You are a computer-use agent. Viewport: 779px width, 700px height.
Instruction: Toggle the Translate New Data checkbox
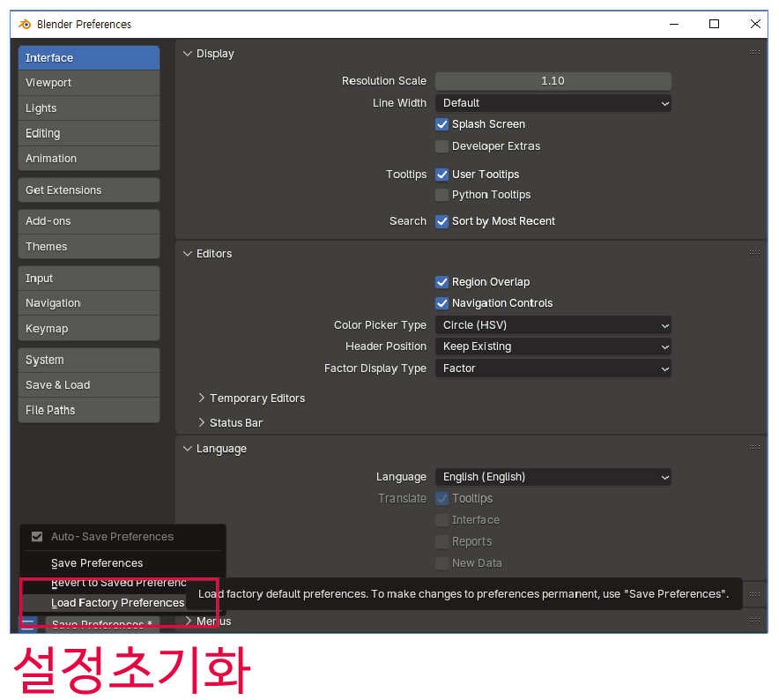(x=441, y=563)
